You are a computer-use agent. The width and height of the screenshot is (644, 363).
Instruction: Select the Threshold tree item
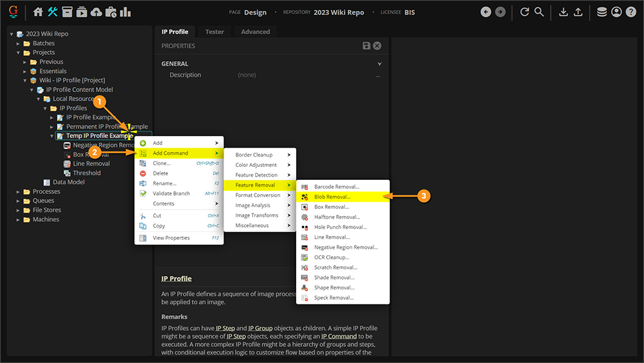[87, 173]
